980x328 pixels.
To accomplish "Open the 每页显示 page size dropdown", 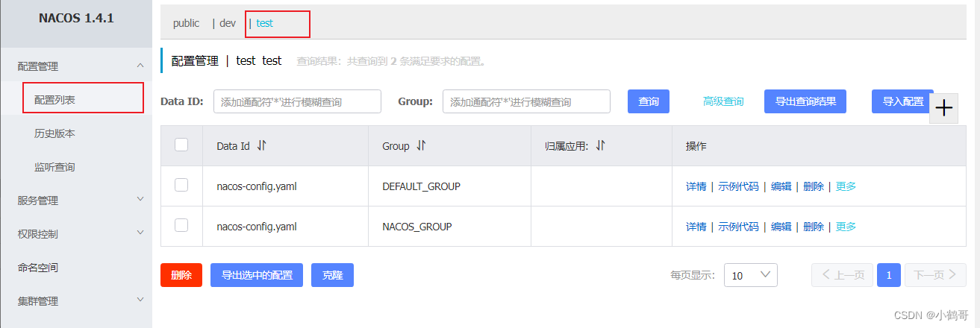I will click(x=751, y=275).
